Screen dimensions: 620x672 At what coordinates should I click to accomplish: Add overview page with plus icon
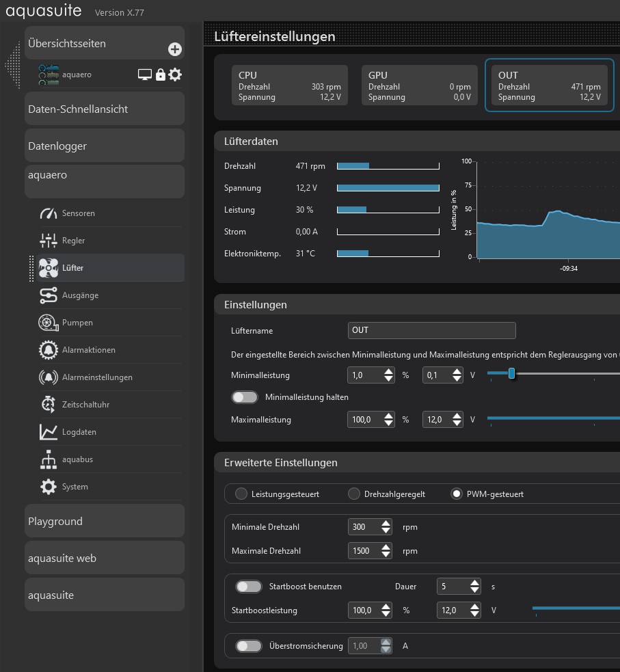(175, 49)
